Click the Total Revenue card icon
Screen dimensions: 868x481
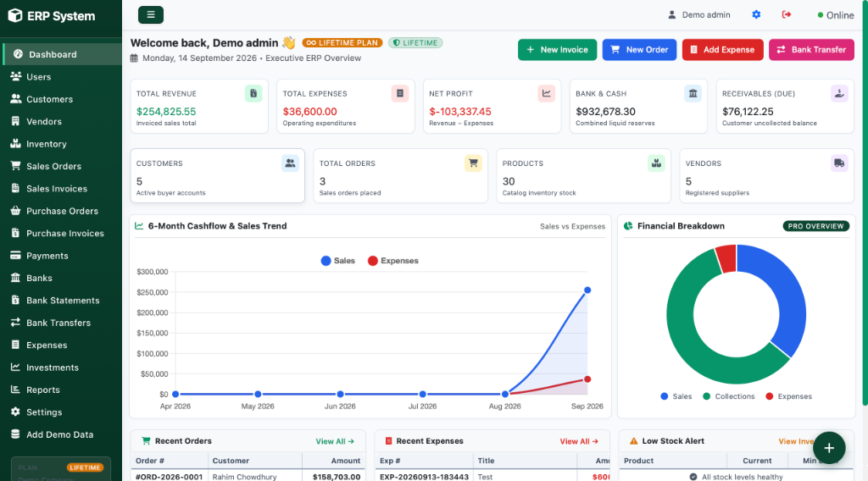(x=253, y=93)
